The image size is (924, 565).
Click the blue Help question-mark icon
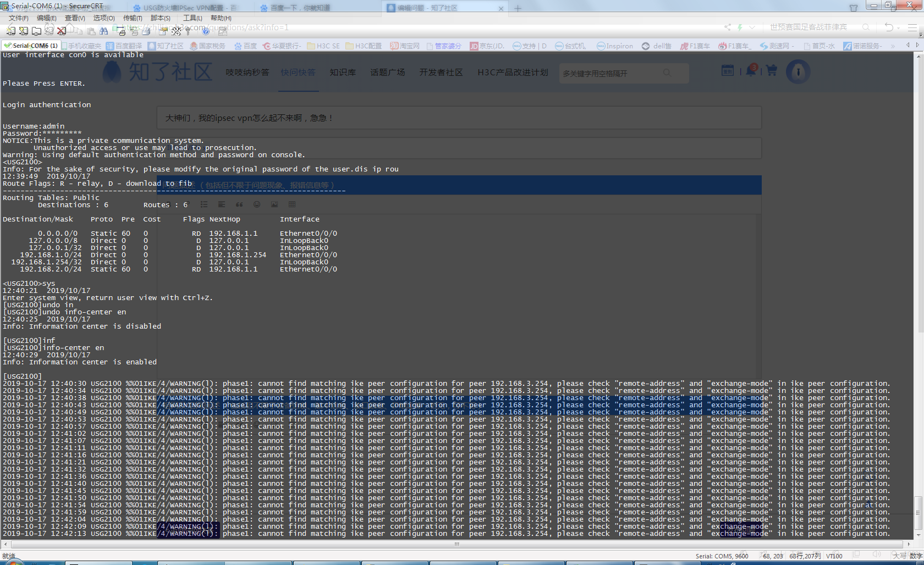click(x=206, y=31)
